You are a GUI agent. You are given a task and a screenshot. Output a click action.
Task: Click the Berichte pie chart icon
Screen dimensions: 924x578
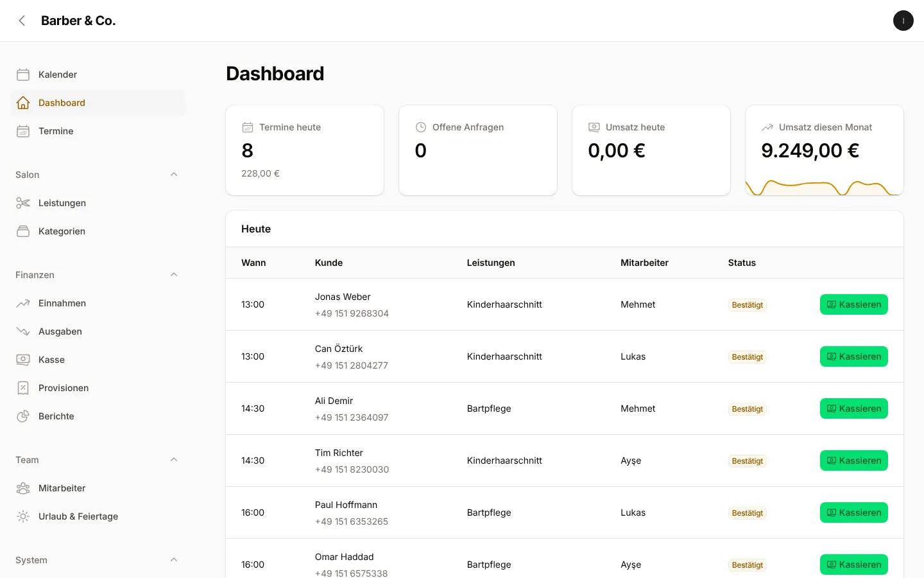(x=23, y=416)
